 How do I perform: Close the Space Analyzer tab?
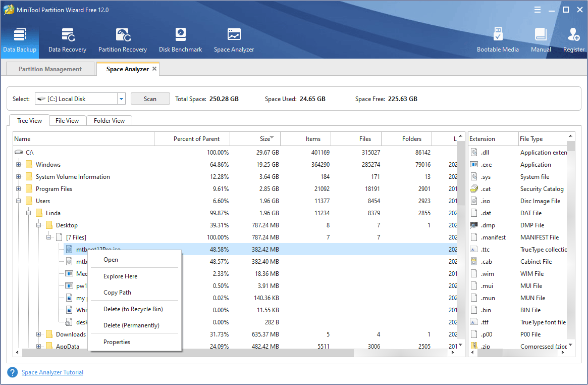click(154, 69)
